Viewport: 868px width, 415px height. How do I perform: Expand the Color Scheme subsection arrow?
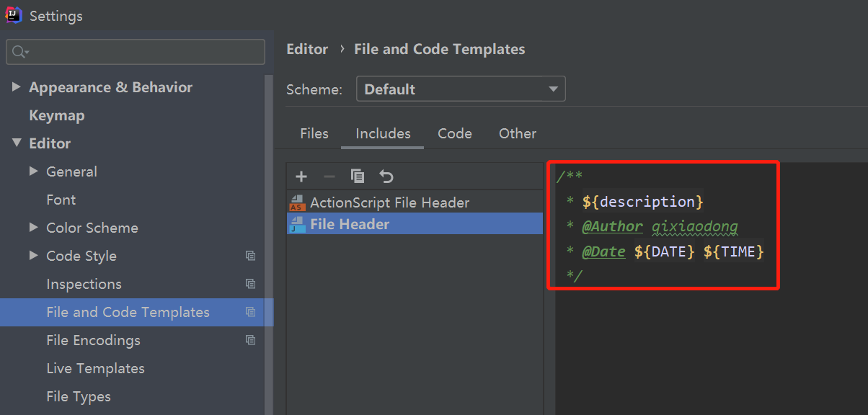click(x=34, y=228)
